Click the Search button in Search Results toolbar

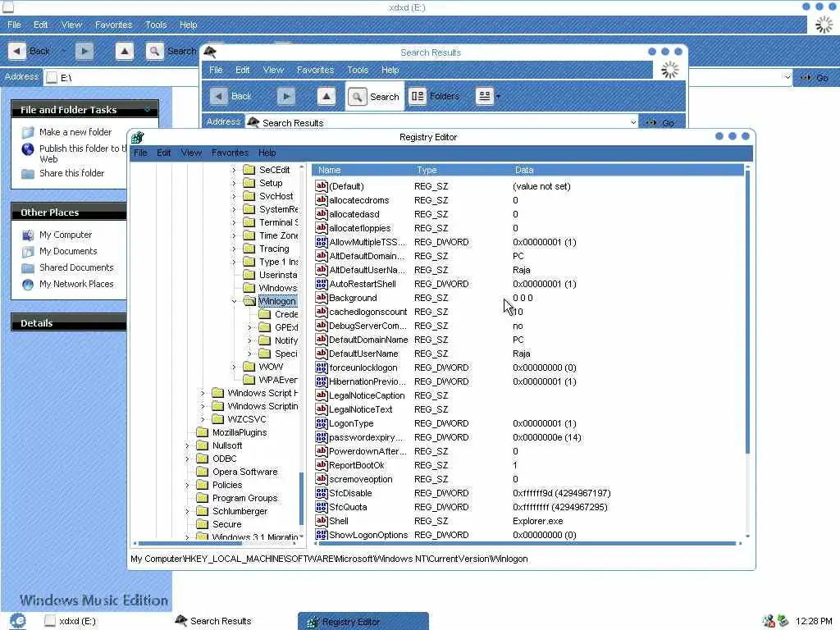click(374, 97)
